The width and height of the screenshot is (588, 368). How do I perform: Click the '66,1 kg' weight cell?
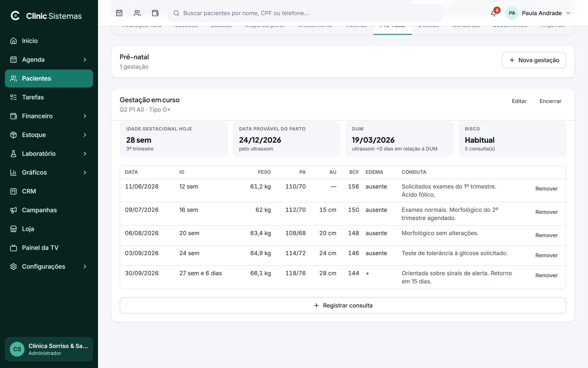click(x=261, y=273)
